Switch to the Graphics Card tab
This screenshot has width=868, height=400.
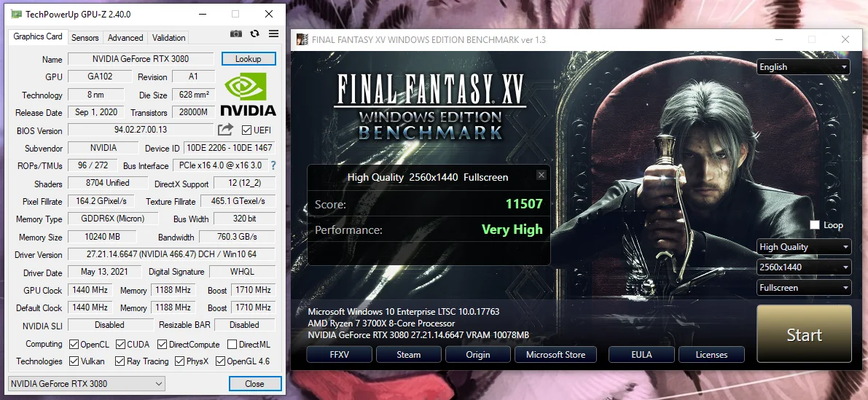tap(38, 36)
